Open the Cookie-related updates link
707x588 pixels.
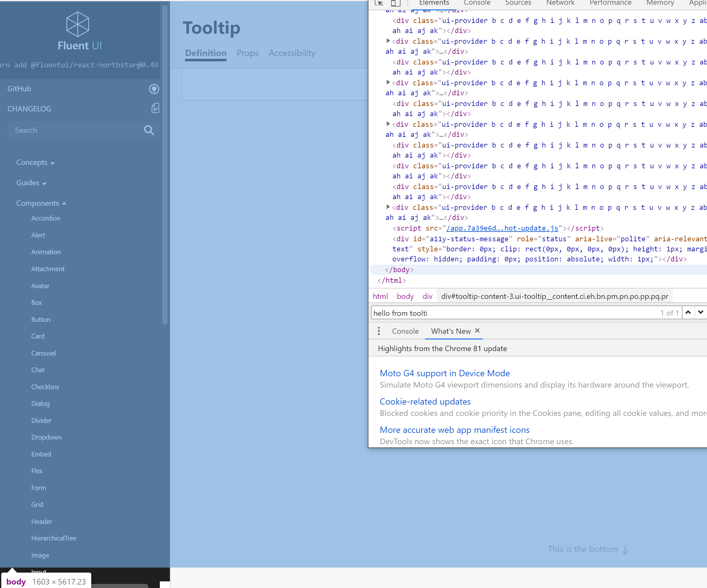point(425,401)
